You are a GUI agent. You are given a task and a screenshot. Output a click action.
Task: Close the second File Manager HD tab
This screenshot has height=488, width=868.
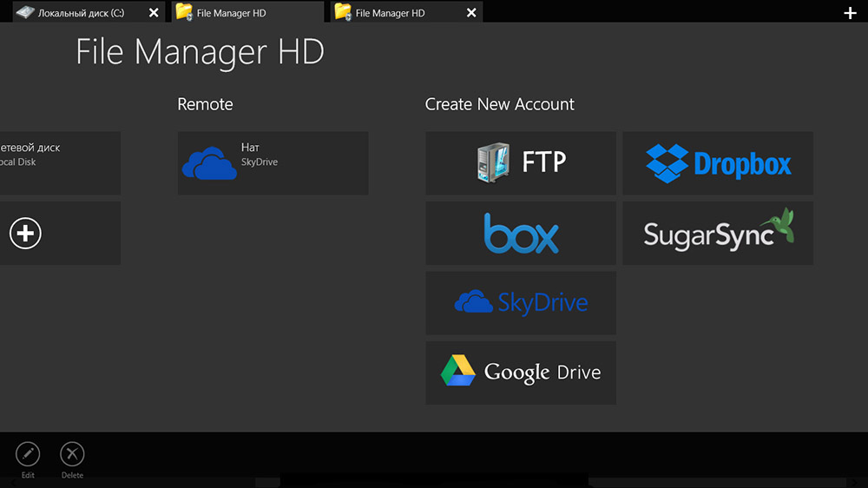tap(471, 12)
